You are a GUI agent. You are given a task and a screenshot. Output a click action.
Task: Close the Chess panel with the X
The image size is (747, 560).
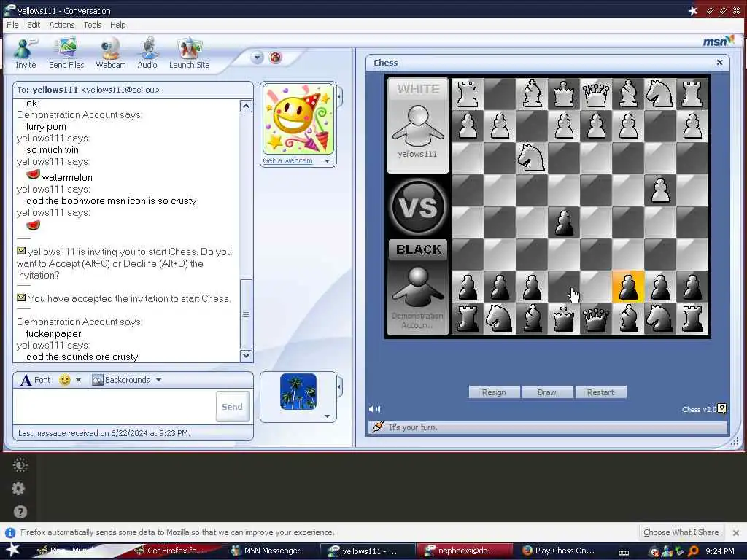point(719,63)
